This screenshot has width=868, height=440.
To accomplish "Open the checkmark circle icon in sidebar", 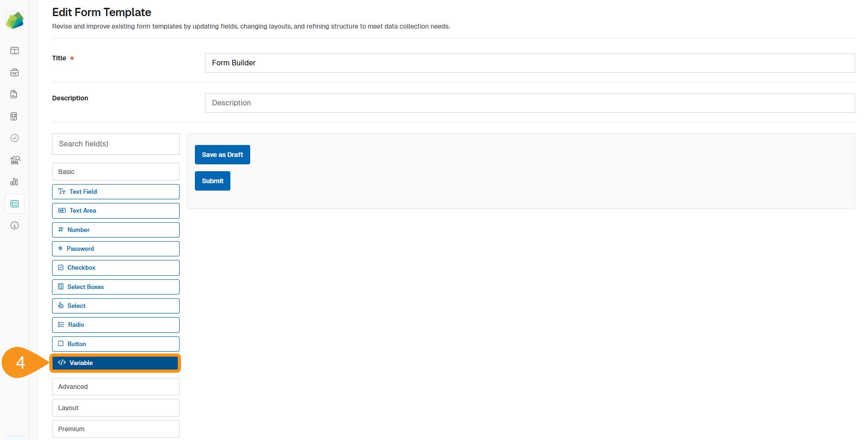I will tap(15, 138).
